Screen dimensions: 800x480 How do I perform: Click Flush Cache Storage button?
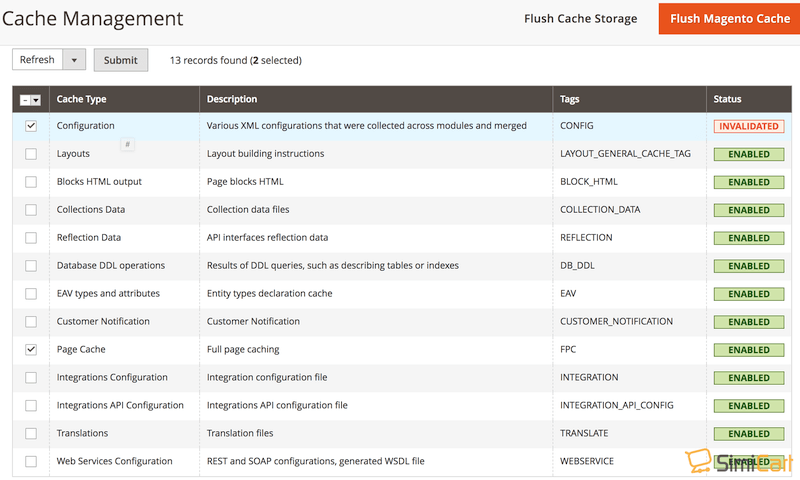[580, 19]
